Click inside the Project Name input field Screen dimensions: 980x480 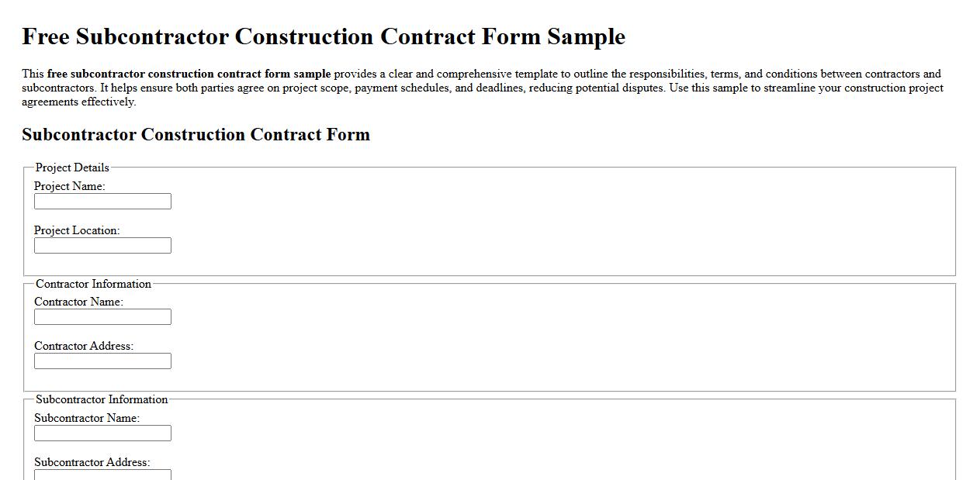102,201
